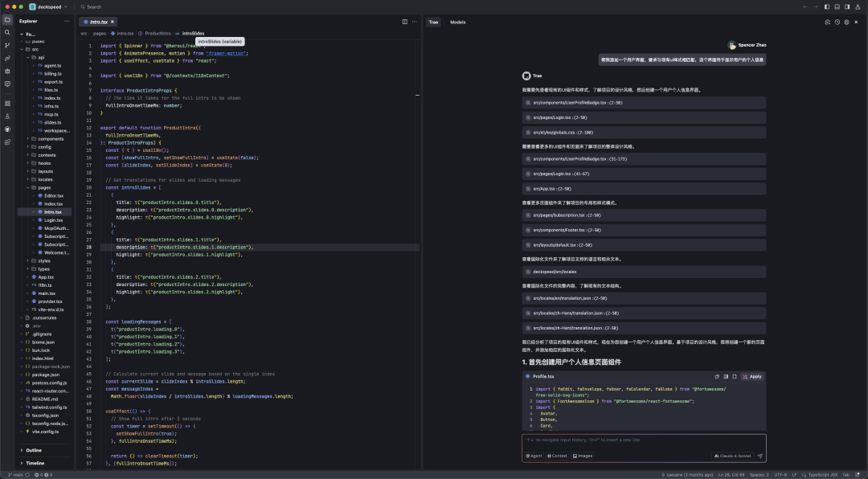This screenshot has height=479, width=868.
Task: Open the Search view in the activity bar
Action: click(7, 32)
